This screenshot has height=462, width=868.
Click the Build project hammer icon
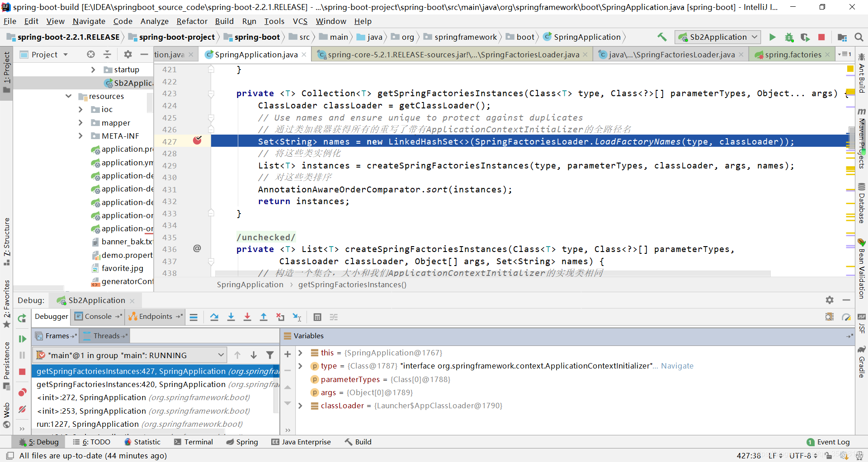pyautogui.click(x=662, y=37)
